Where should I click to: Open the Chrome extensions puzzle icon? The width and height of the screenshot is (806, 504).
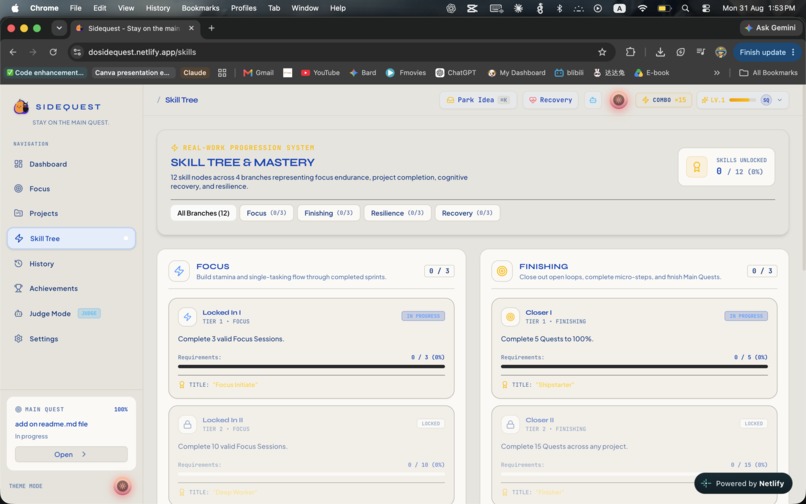pos(630,52)
